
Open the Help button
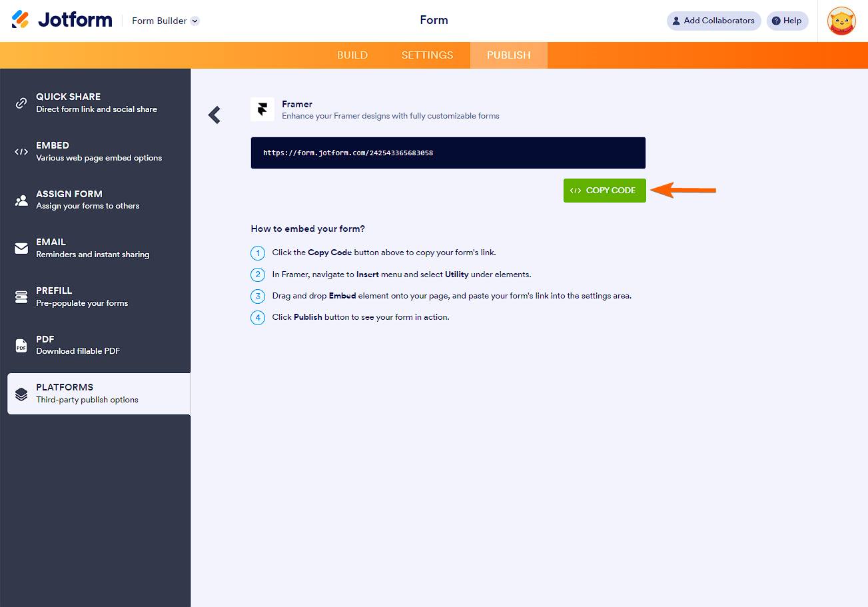(787, 21)
